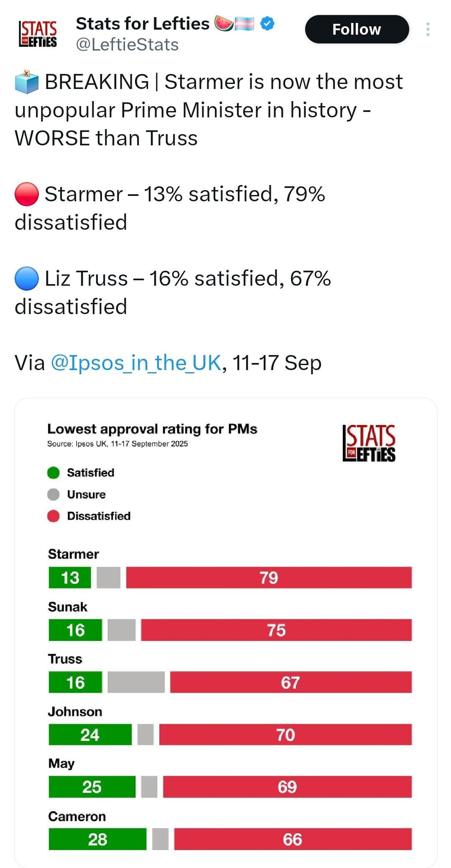The width and height of the screenshot is (451, 868).
Task: Open the @Ipsos_in_the_UK mention link
Action: tap(136, 363)
